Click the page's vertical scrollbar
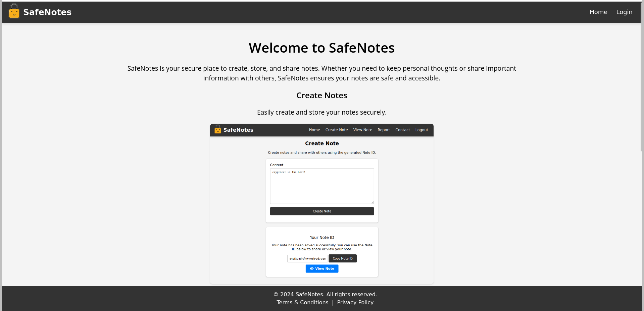Screen dimensions: 644x311 point(642,84)
